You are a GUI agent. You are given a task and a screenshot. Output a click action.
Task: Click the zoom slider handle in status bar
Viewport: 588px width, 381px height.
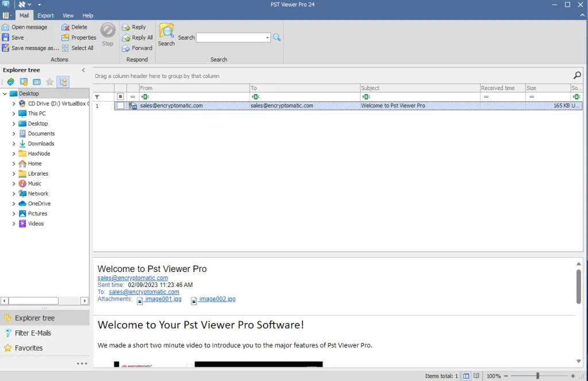pos(537,376)
